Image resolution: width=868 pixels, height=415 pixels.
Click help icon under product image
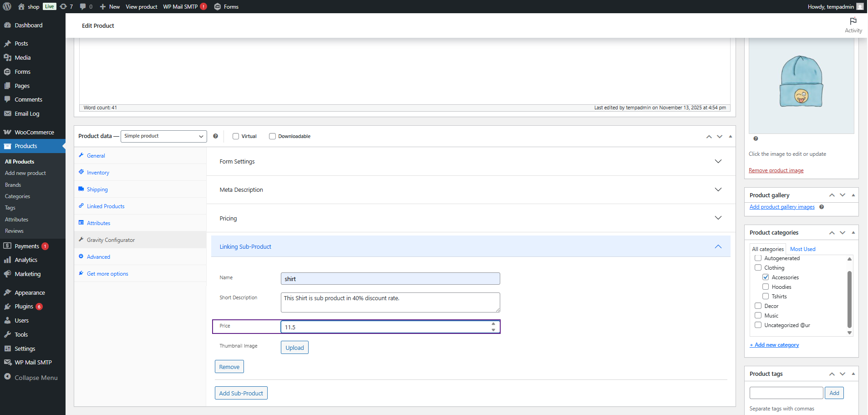756,138
